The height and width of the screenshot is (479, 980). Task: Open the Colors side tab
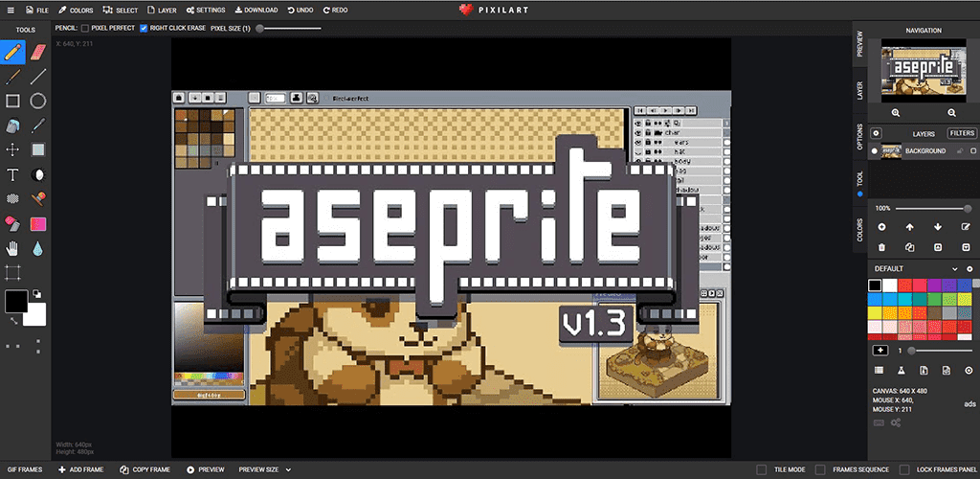(x=860, y=230)
